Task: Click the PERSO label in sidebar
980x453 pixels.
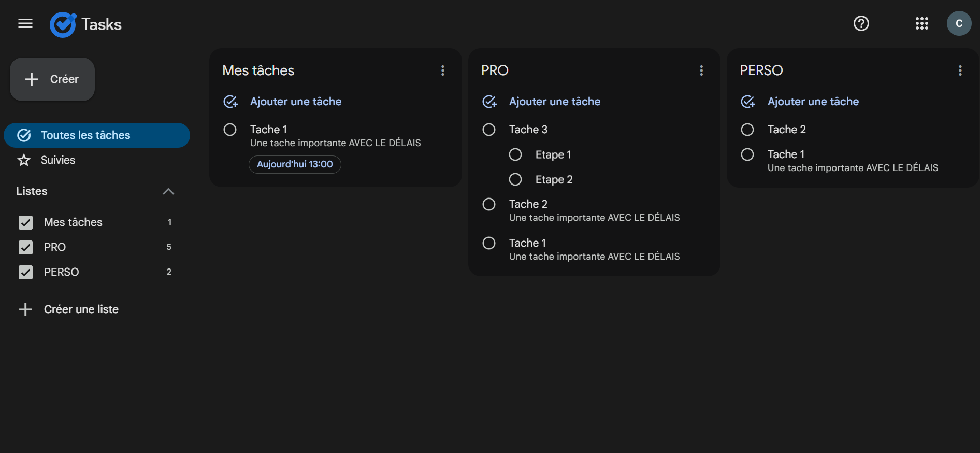Action: pyautogui.click(x=61, y=272)
